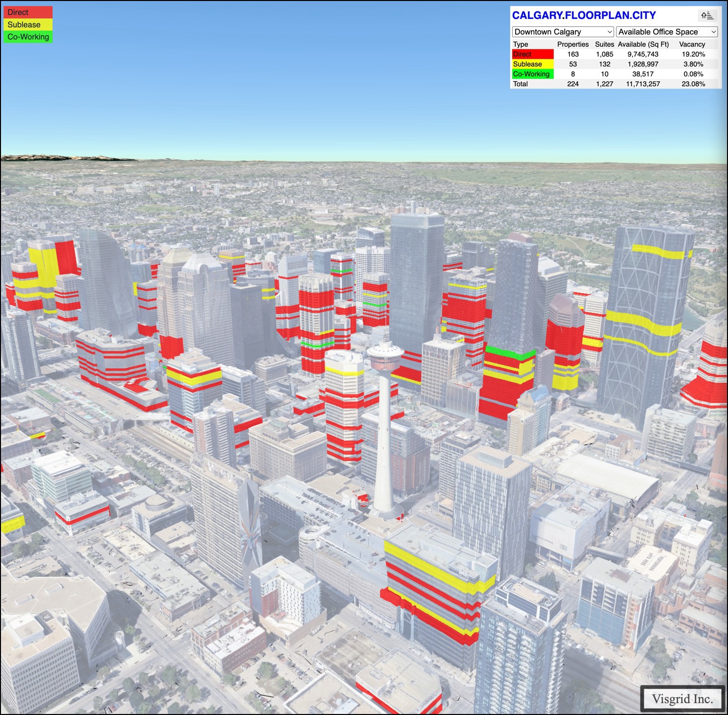Toggle the red Direct legend item
728x715 pixels.
(28, 12)
